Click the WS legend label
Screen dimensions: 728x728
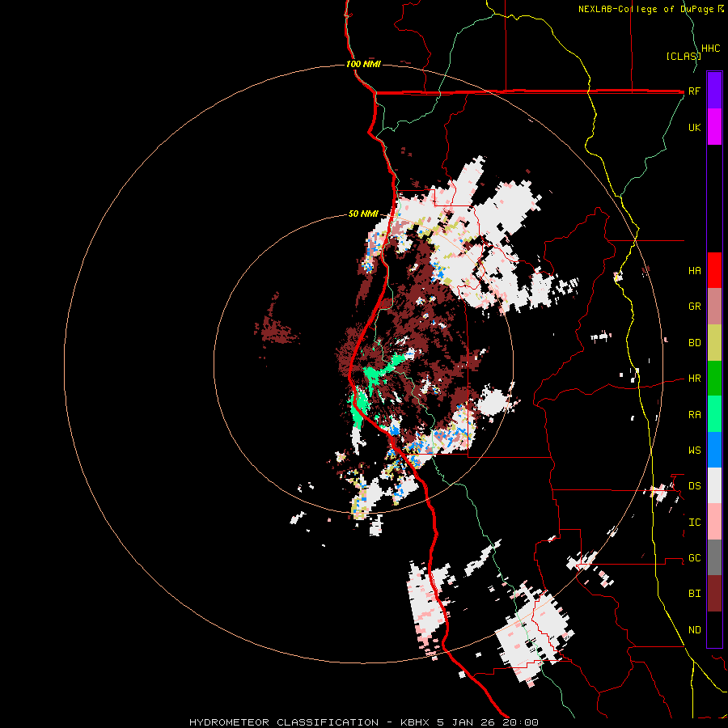pos(695,451)
